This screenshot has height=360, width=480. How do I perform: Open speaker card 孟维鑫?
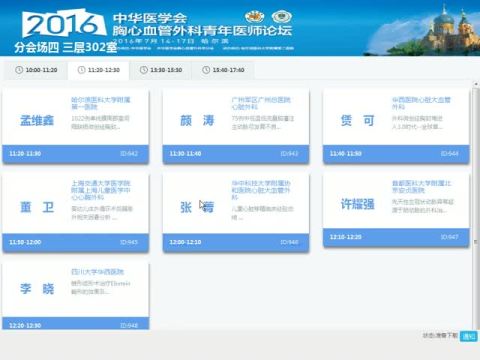point(76,126)
